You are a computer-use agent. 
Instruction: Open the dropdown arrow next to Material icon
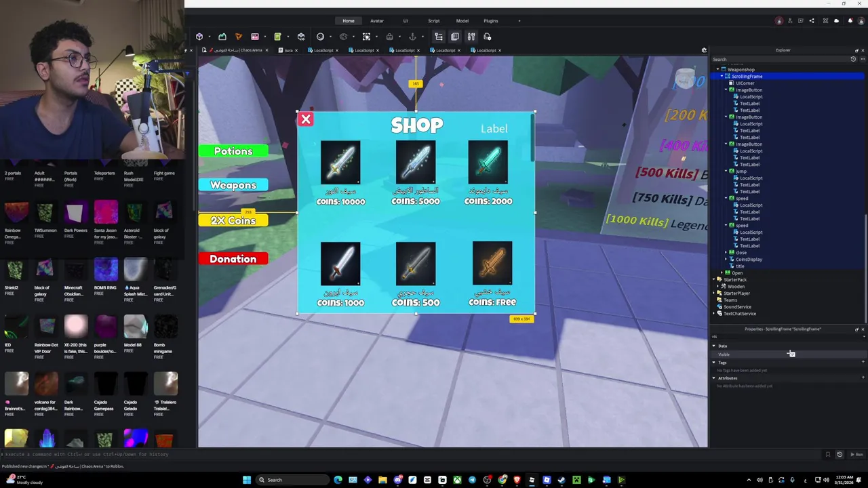coord(330,37)
